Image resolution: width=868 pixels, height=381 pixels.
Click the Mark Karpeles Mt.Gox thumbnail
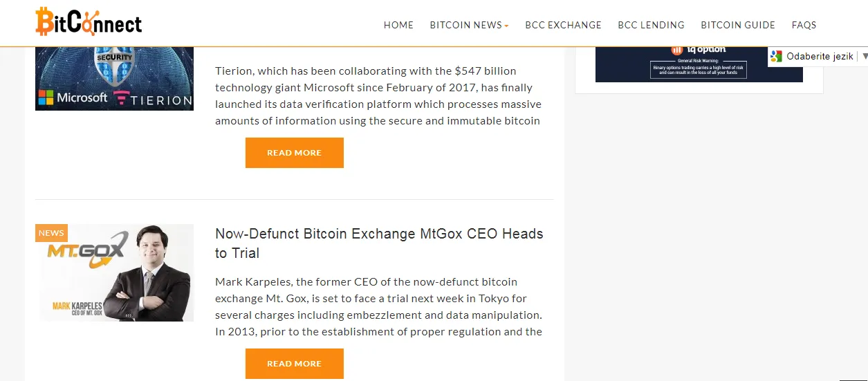114,272
